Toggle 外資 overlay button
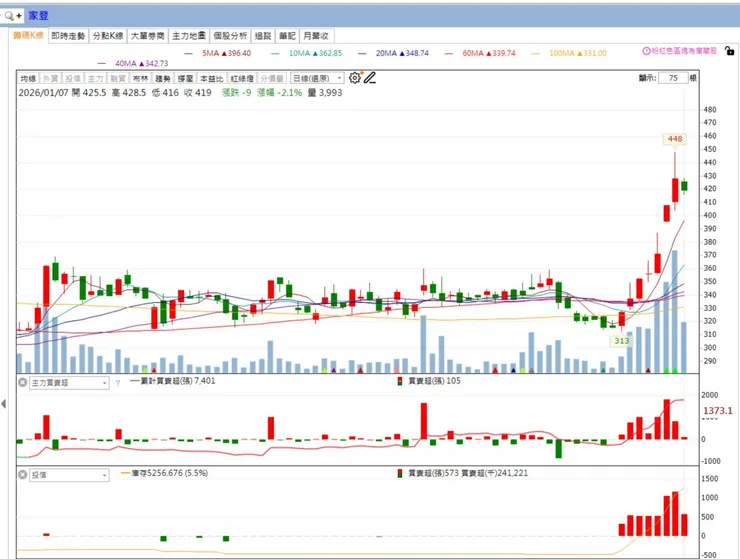 point(50,78)
